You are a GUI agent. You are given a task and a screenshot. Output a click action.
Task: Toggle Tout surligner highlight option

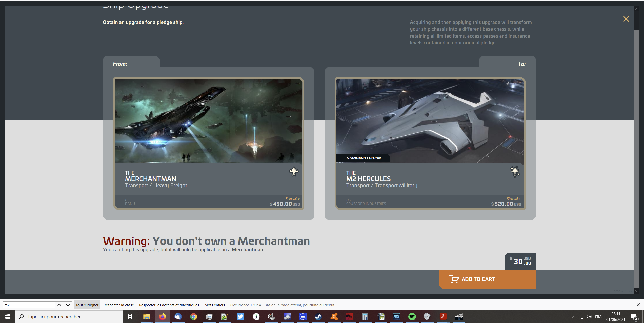(87, 305)
